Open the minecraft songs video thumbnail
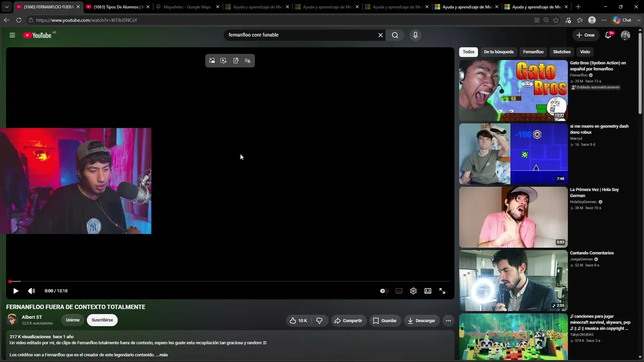Image resolution: width=644 pixels, height=362 pixels. coord(513,337)
